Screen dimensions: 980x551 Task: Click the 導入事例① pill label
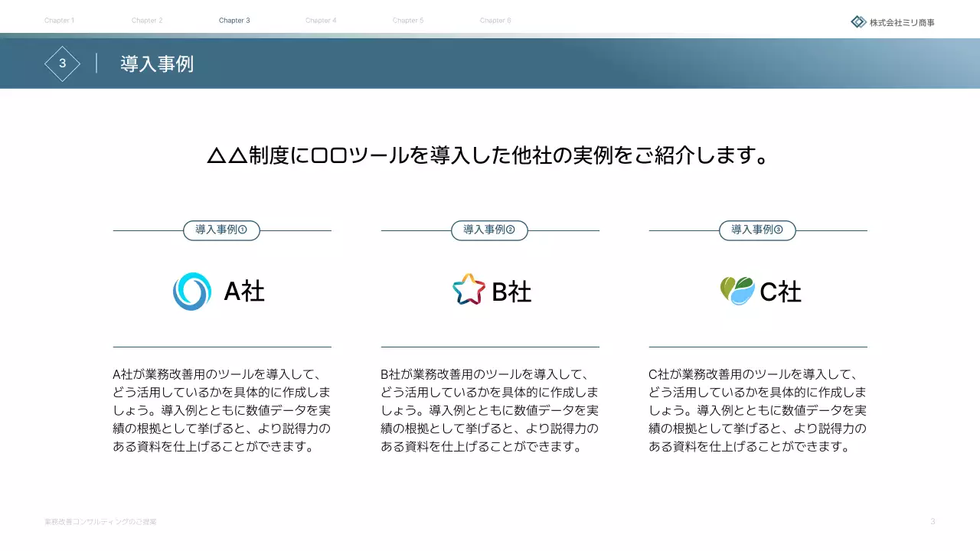click(x=221, y=230)
